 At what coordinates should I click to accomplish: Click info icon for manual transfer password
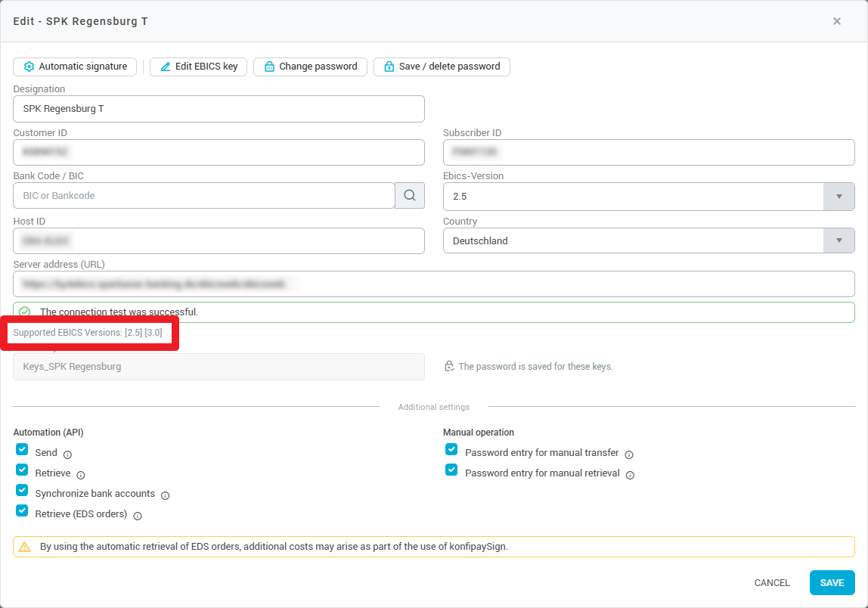[x=629, y=454]
